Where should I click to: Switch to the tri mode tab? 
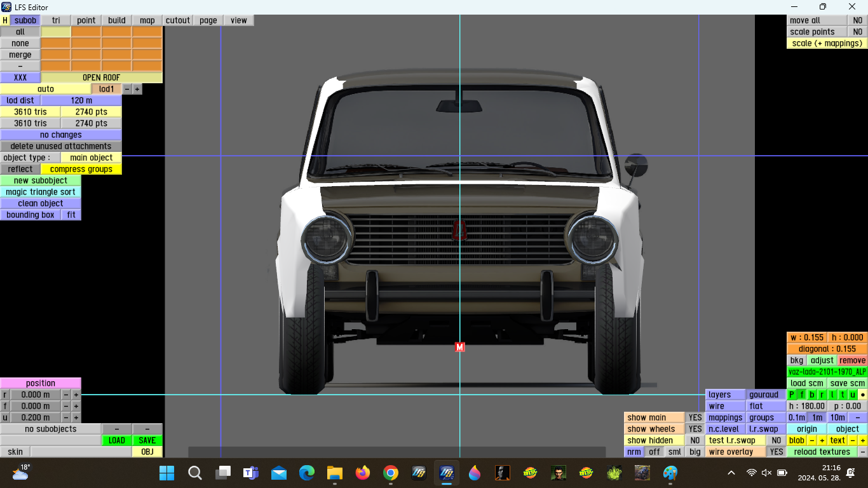[56, 20]
